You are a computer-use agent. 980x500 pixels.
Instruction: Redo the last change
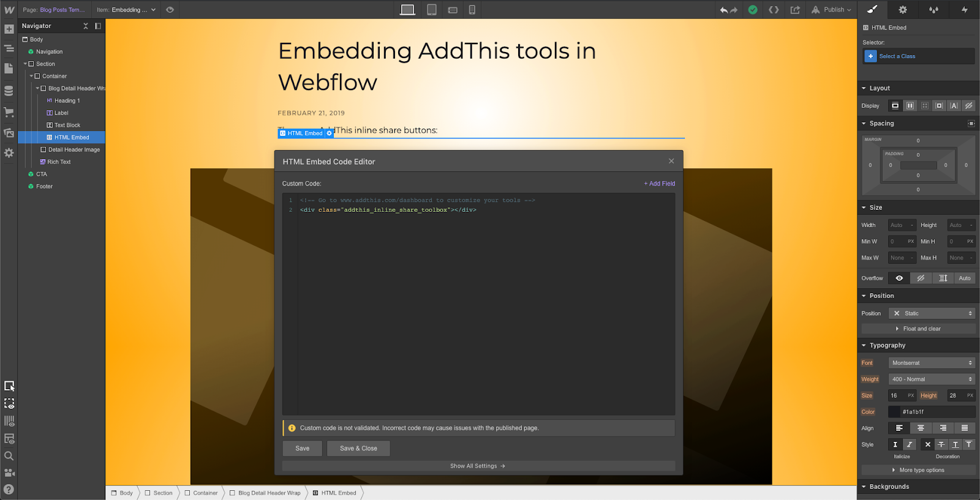click(734, 10)
